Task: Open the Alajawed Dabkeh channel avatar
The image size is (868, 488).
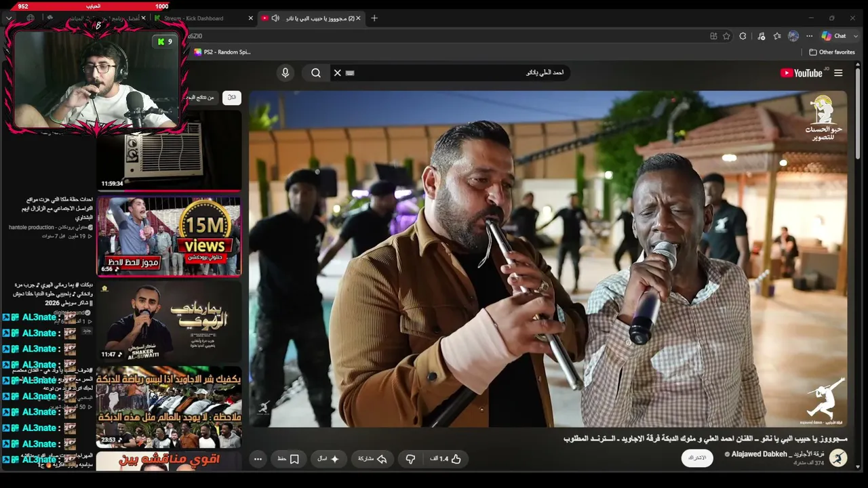Action: (838, 458)
